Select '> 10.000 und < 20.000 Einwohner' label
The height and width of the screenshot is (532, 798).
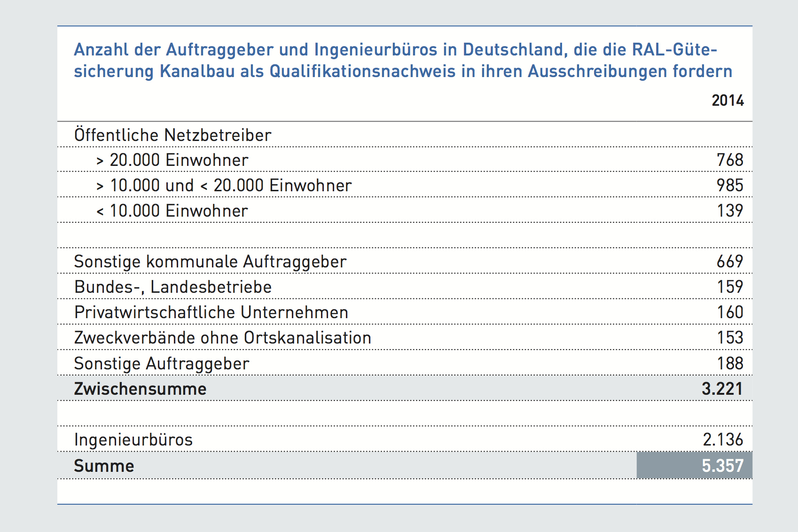pos(224,186)
